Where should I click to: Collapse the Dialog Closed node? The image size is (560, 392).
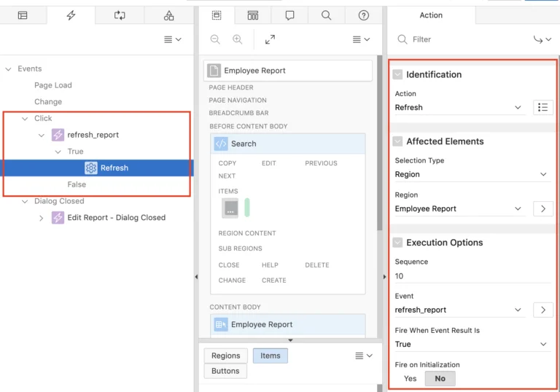click(25, 201)
